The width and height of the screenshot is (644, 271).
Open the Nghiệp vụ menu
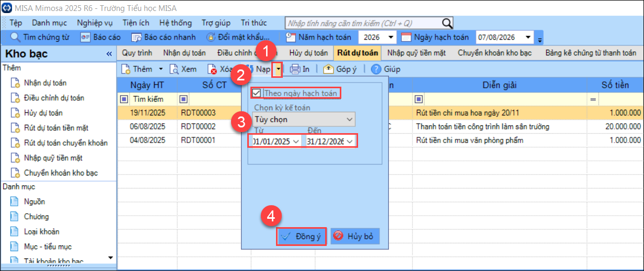pyautogui.click(x=94, y=23)
